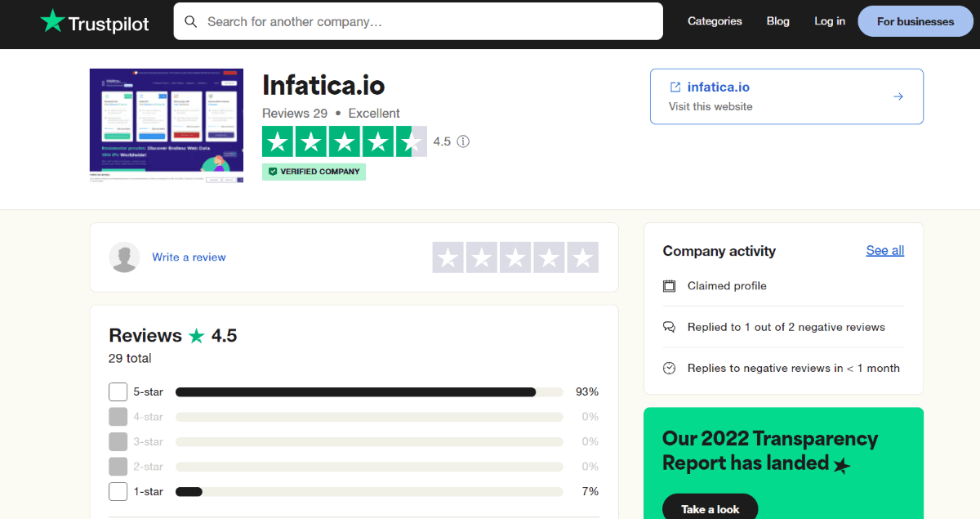Click the 5-star 93% rating bar
Viewport: 980px width, 519px height.
[369, 392]
